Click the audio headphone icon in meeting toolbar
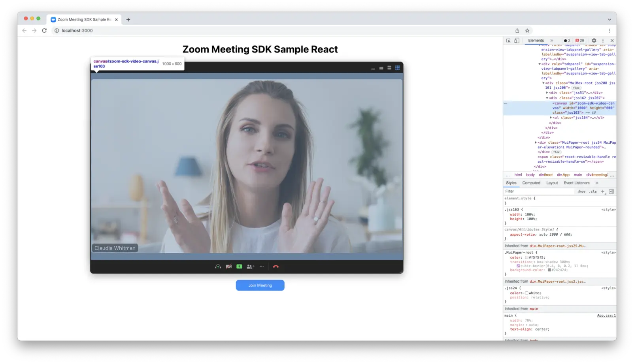 click(x=218, y=266)
